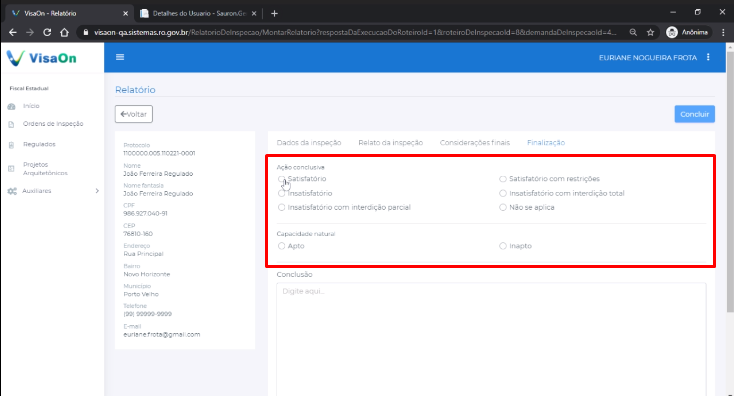Click the VisaOn logo
The width and height of the screenshot is (734, 396).
[x=42, y=58]
